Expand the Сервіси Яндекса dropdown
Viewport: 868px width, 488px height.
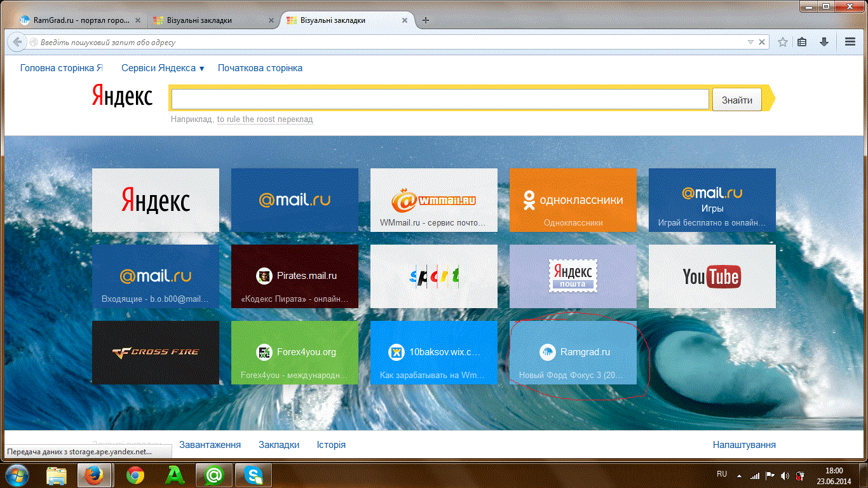[x=163, y=68]
